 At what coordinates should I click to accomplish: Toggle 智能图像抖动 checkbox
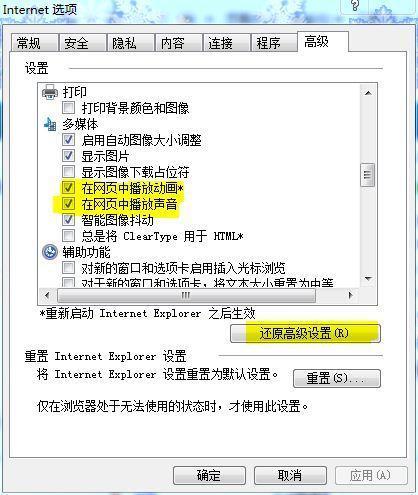pos(68,220)
